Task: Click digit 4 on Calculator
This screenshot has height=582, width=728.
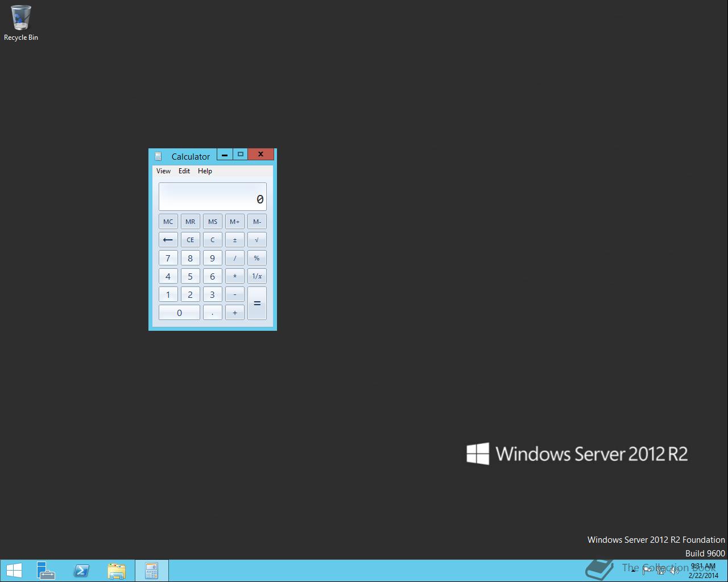Action: pyautogui.click(x=168, y=276)
